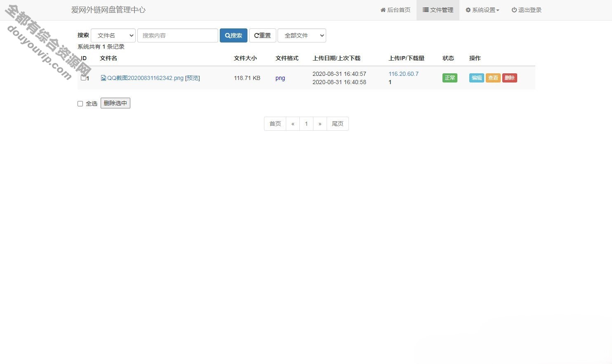The width and height of the screenshot is (612, 364).
Task: Click the power icon in 退出登录
Action: tap(514, 10)
